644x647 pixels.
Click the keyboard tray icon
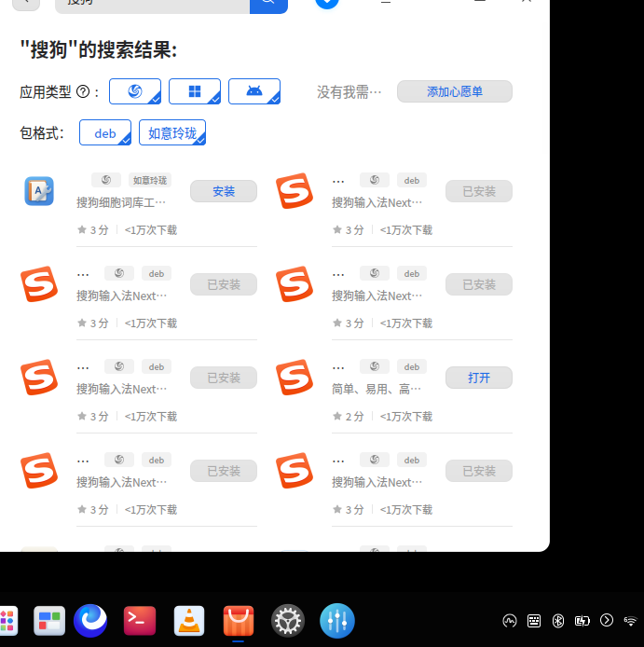(534, 621)
